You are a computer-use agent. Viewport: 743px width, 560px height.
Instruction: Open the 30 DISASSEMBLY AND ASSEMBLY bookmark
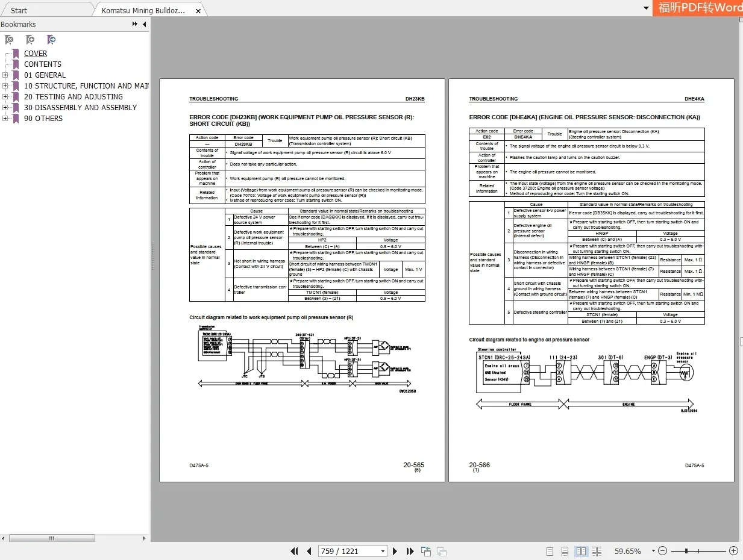tap(81, 108)
